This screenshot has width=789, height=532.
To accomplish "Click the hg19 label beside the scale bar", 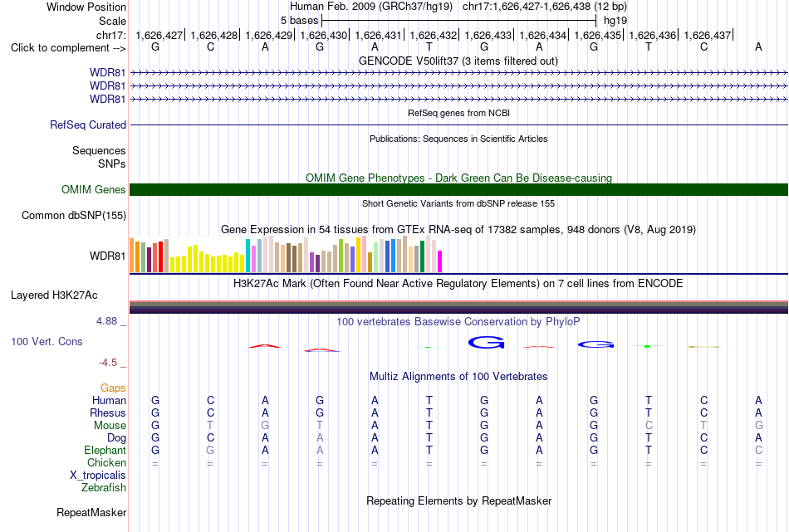I will click(615, 21).
